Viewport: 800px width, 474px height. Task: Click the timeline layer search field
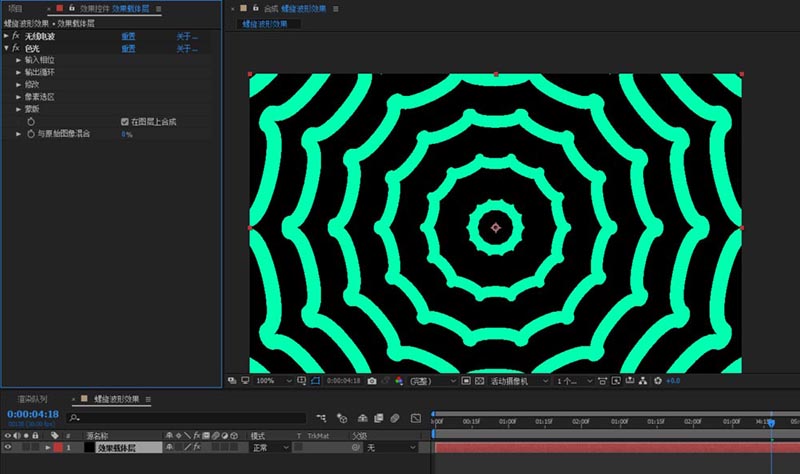(186, 417)
